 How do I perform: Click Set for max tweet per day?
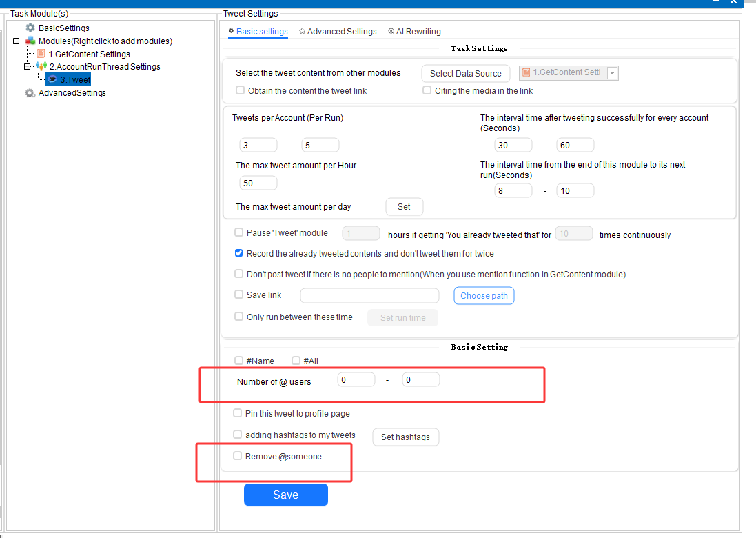click(x=404, y=206)
